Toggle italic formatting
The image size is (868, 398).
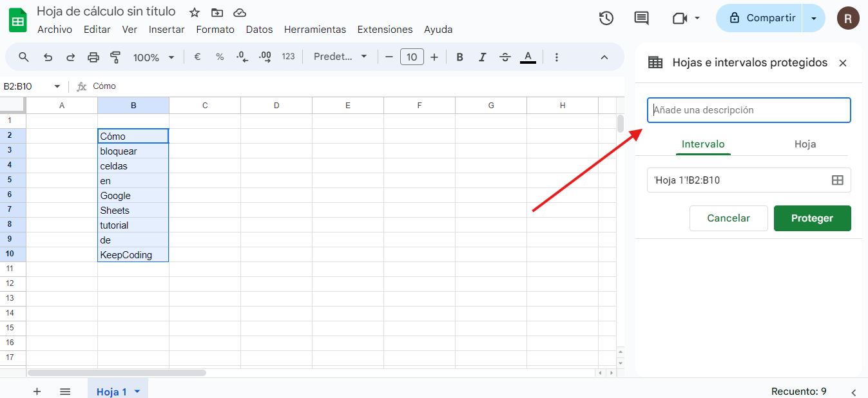482,57
